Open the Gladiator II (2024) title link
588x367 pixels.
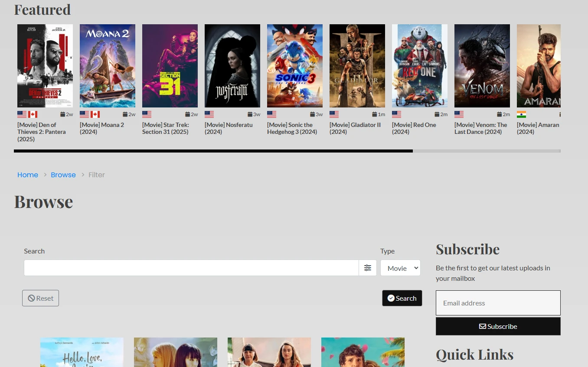pos(355,128)
